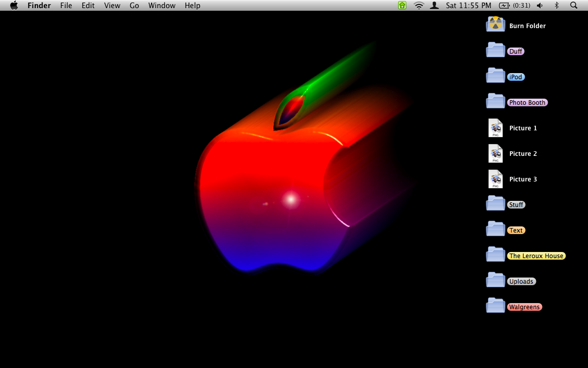The width and height of the screenshot is (588, 368).
Task: Select the Photo Booth folder icon
Action: (496, 101)
